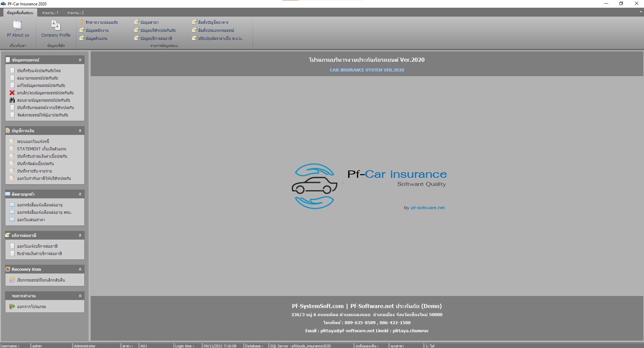The height and width of the screenshot is (348, 644).
Task: Open ข้อมูลตัวแทน in the ribbon
Action: [93, 38]
